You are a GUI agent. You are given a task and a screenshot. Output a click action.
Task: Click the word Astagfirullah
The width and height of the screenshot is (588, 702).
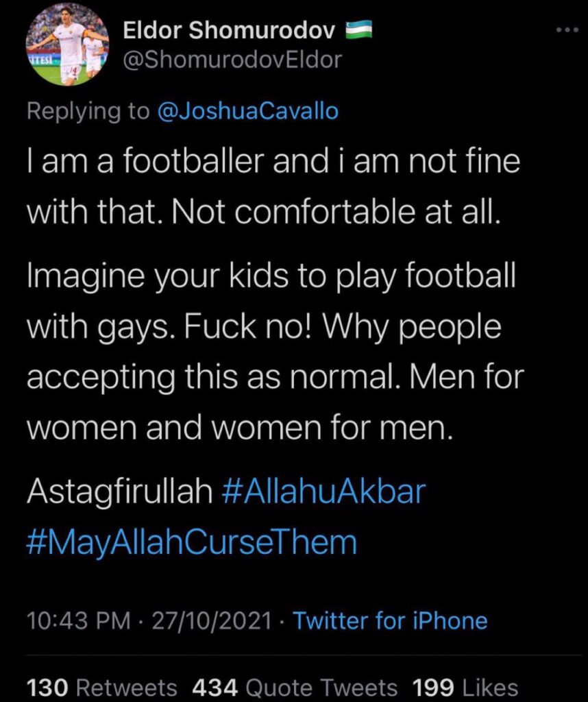(120, 493)
